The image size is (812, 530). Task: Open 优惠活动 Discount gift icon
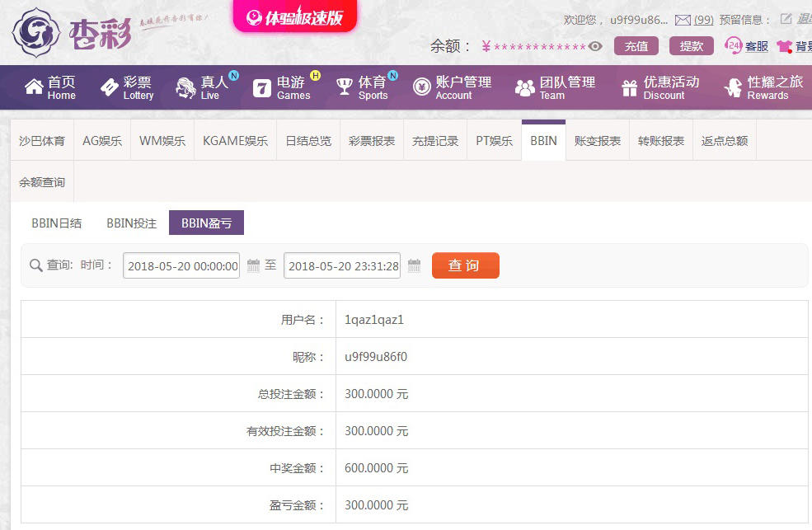pos(629,88)
